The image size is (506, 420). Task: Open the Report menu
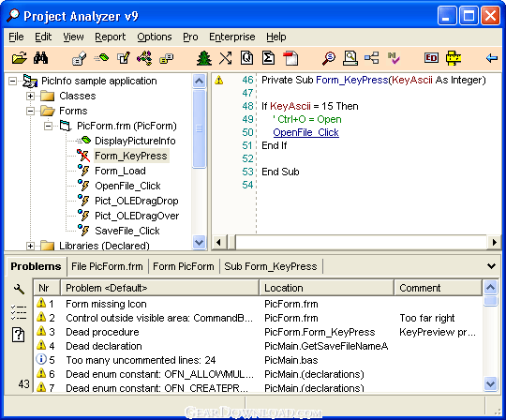click(x=110, y=37)
